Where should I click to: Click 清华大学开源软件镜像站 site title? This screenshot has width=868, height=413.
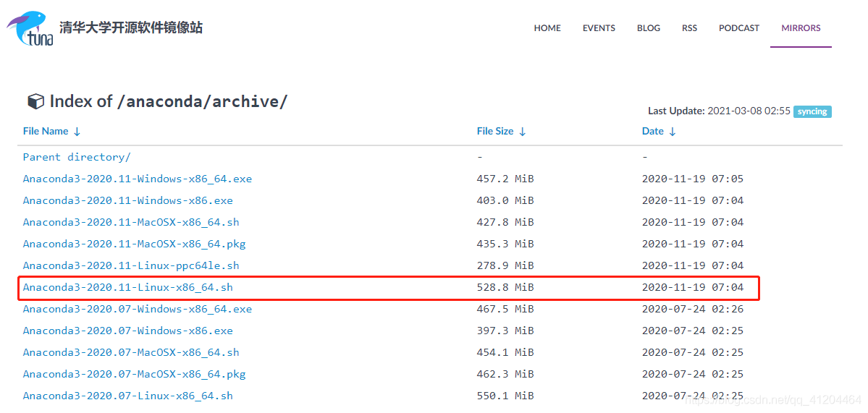130,27
